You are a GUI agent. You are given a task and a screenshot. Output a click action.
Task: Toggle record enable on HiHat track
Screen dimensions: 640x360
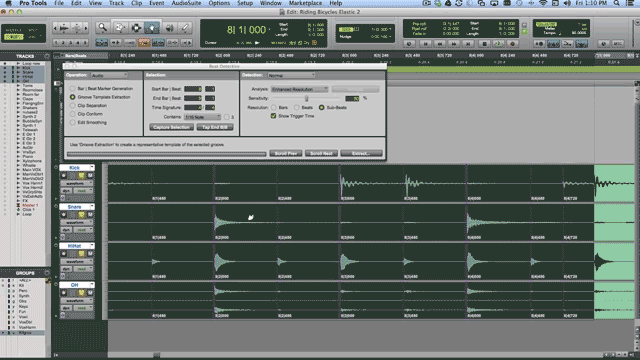pos(64,254)
